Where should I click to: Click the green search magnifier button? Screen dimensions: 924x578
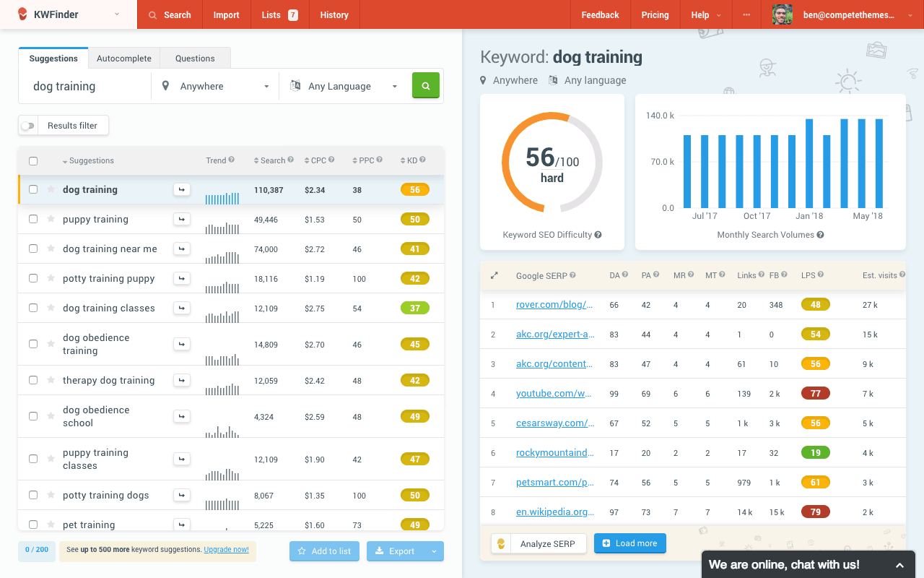425,86
